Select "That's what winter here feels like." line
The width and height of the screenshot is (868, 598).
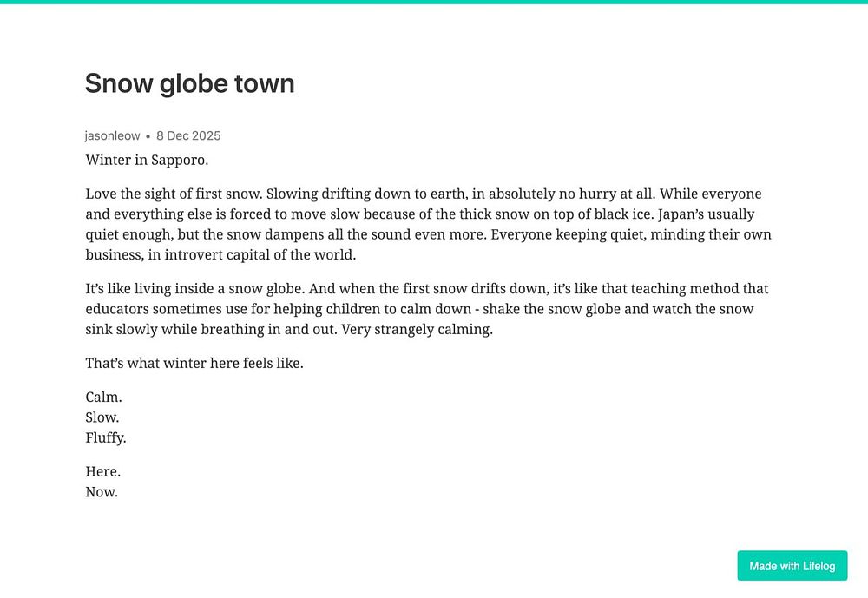pos(194,364)
